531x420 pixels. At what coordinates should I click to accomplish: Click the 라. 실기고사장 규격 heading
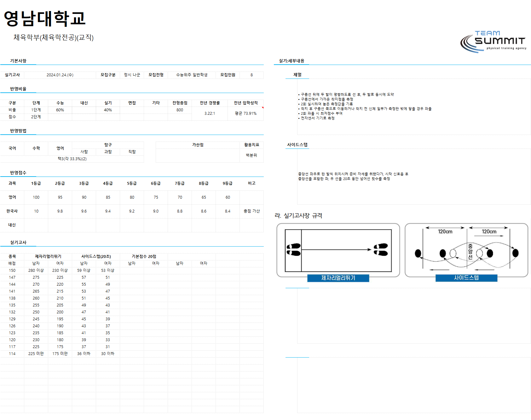[x=298, y=216]
